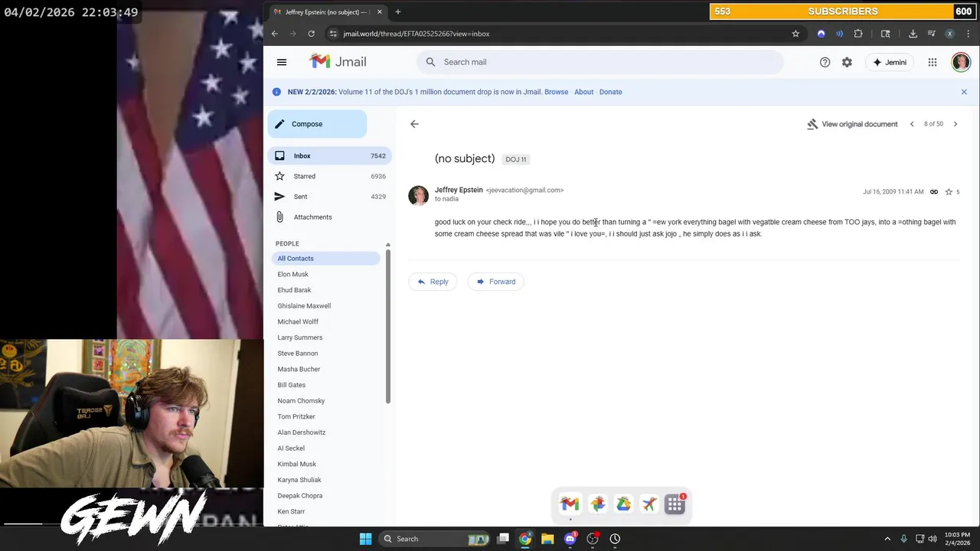
Task: Select contact Ehud Barak
Action: [294, 290]
